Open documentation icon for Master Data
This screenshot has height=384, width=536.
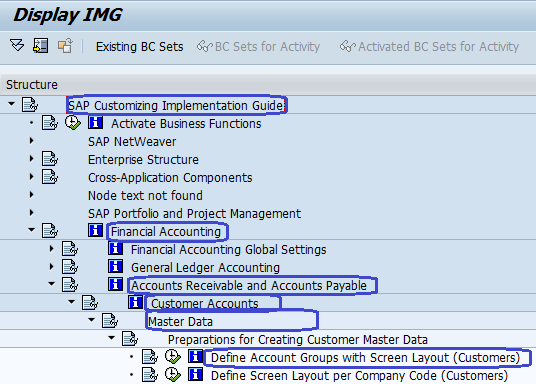110,320
